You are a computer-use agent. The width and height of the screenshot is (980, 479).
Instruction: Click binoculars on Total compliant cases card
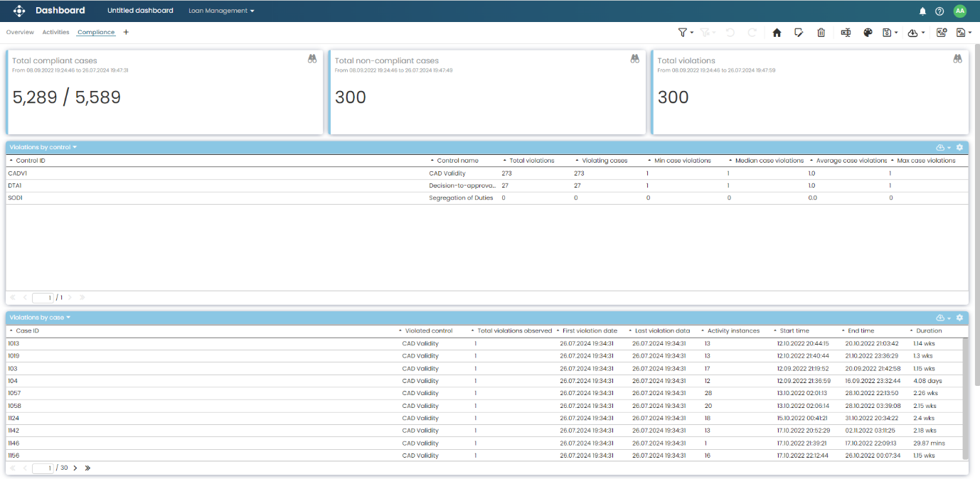pyautogui.click(x=312, y=59)
